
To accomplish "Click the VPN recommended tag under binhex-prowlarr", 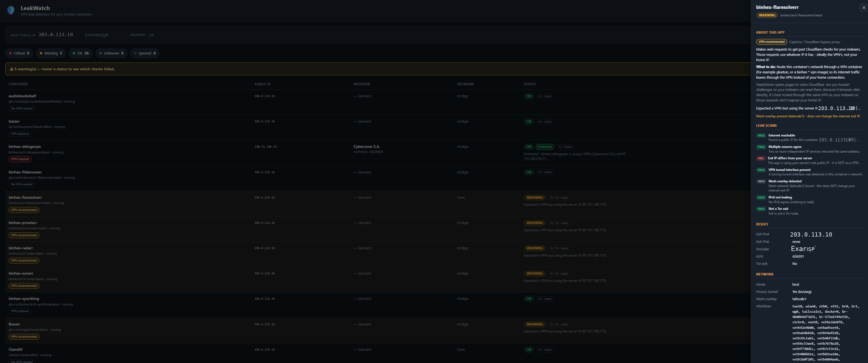I will pos(24,235).
